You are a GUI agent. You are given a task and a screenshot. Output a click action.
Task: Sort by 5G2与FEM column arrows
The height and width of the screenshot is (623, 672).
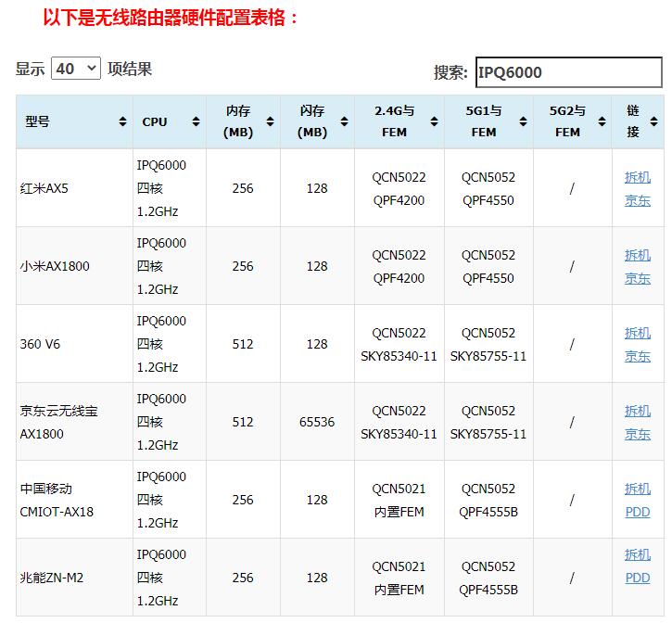[x=602, y=121]
